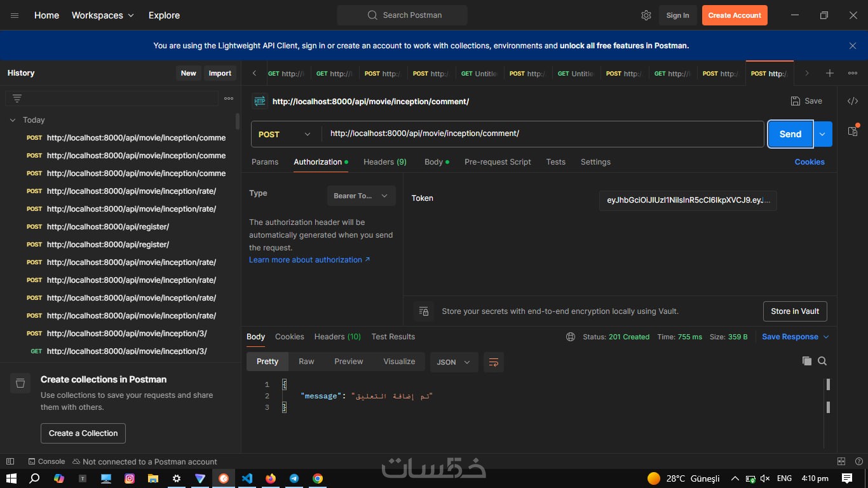Viewport: 868px width, 488px height.
Task: Open the Bearer Token type dropdown
Action: [x=361, y=196]
